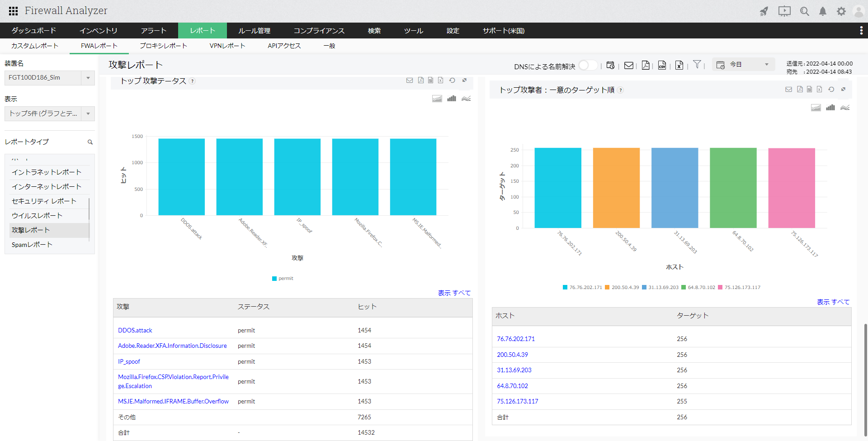Open the DDOS.attack link in the attack table
868x441 pixels.
click(135, 331)
